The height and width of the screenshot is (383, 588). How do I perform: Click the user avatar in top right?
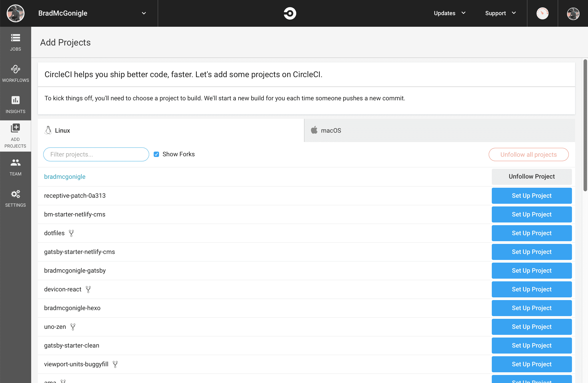click(573, 13)
